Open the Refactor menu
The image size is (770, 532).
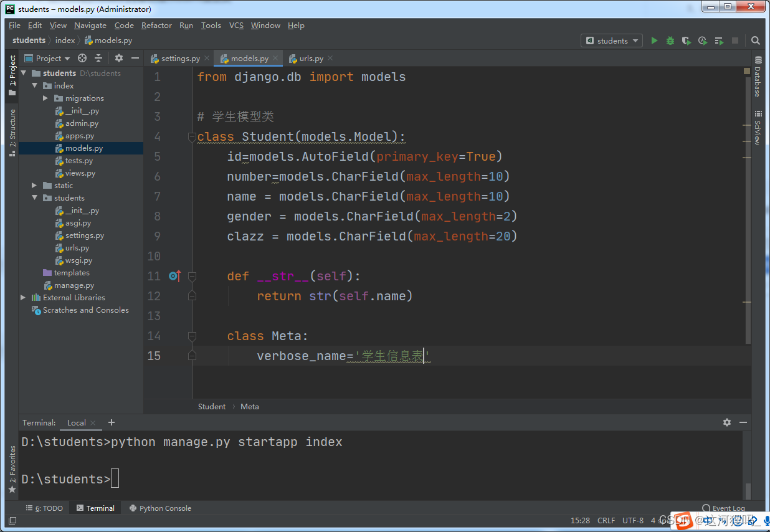click(156, 25)
